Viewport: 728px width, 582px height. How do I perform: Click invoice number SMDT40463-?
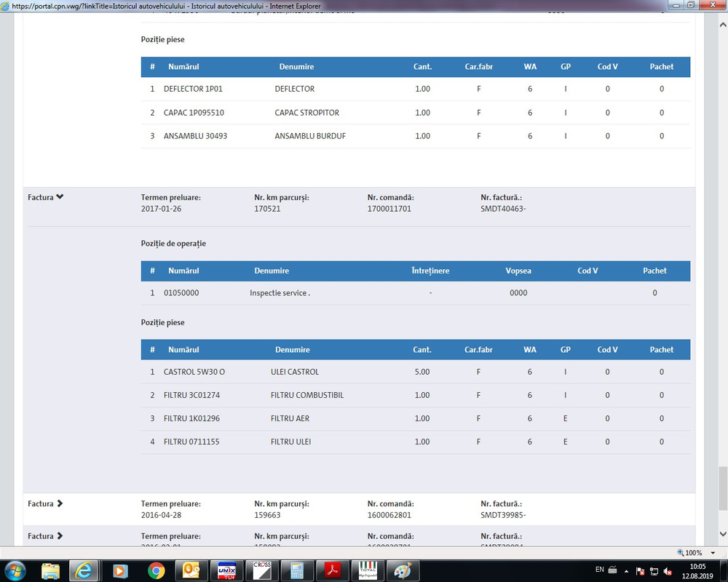(503, 209)
